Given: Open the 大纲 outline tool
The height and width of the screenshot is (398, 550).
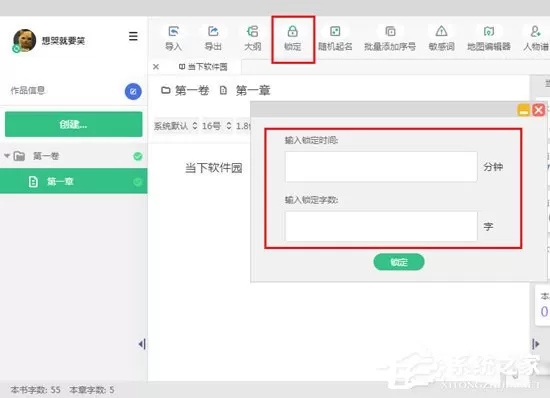Looking at the screenshot, I should point(253,32).
